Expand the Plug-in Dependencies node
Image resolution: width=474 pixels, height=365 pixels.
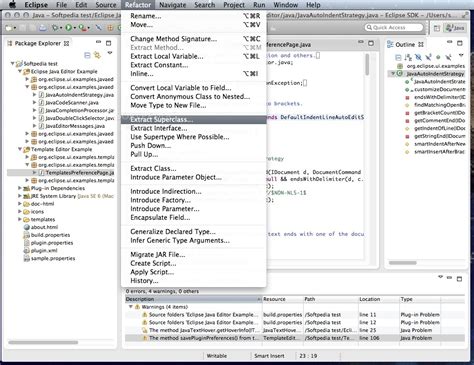click(20, 188)
